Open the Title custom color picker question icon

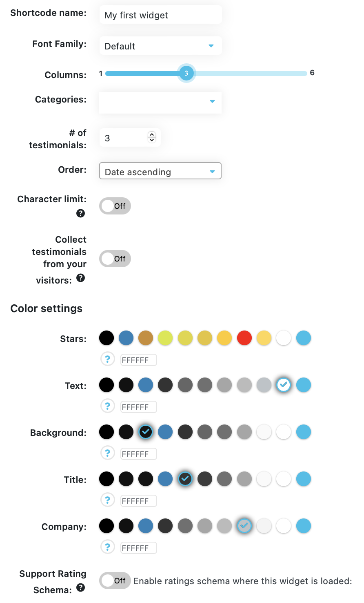pyautogui.click(x=107, y=500)
